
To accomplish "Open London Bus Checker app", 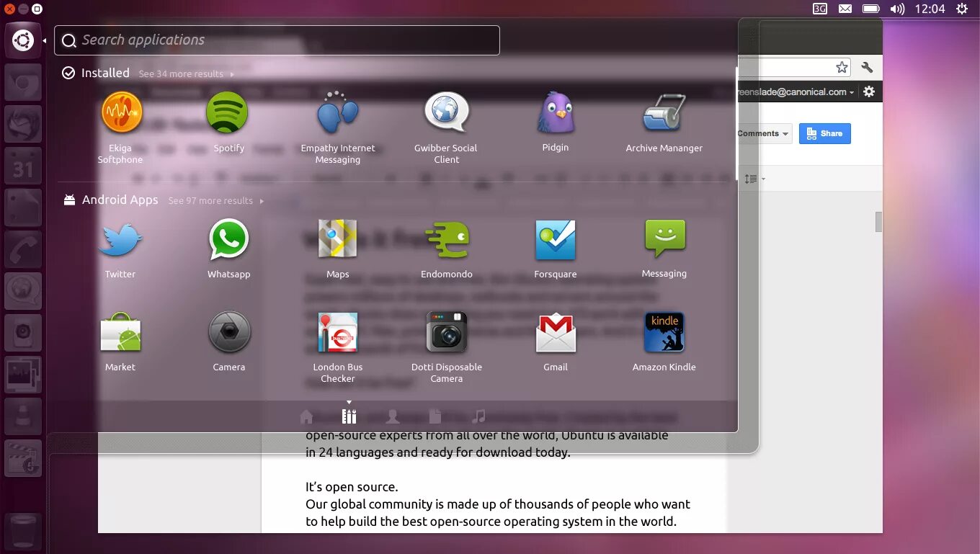I will coord(338,333).
